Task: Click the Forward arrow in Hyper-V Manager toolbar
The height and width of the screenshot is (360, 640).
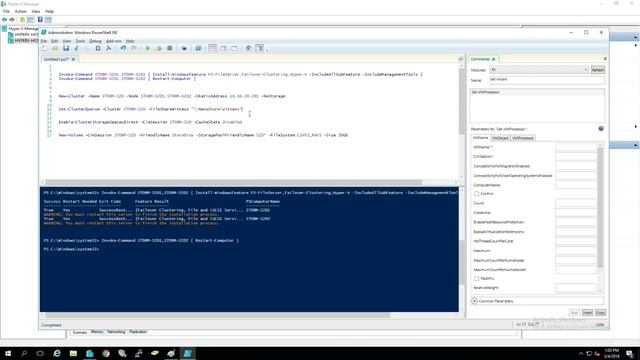Action: pyautogui.click(x=12, y=20)
